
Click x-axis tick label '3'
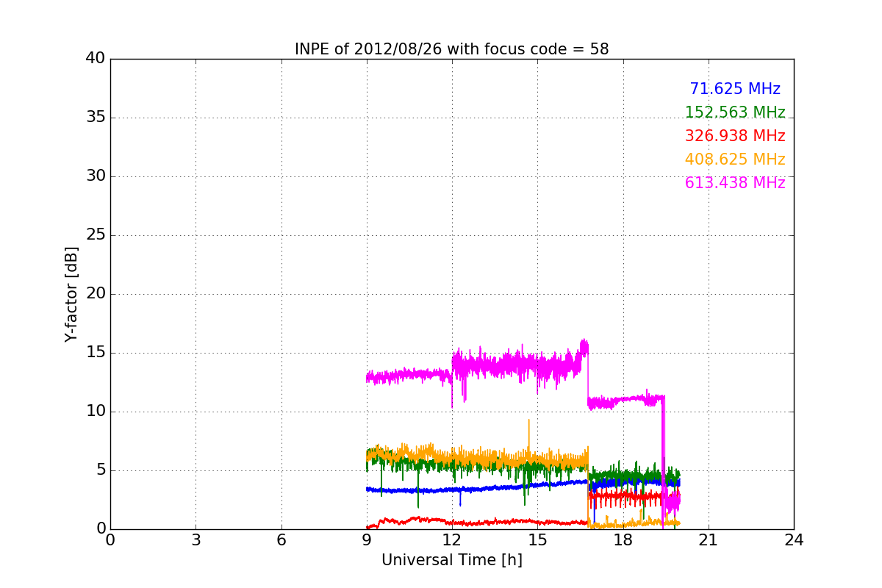point(196,540)
